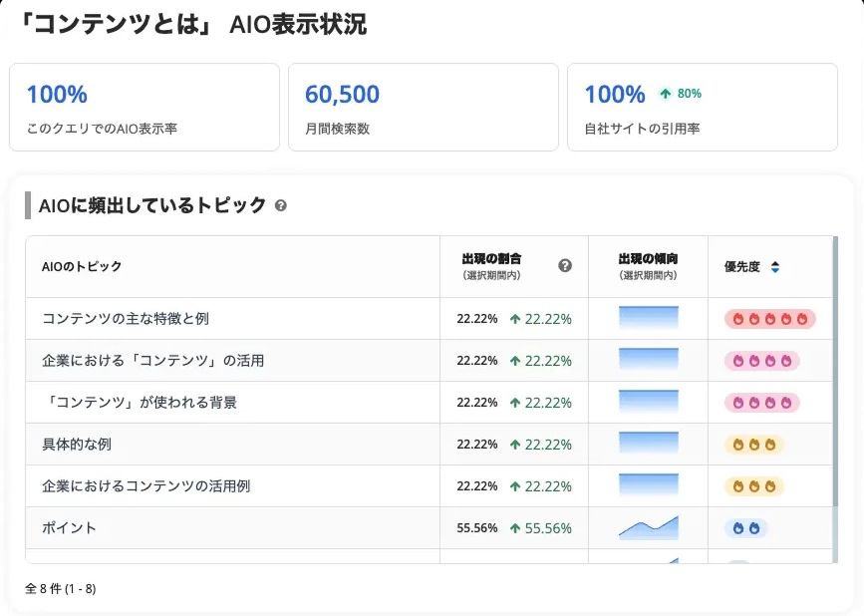Click four-flame priority badge for 企業における「コンテンツ」の活用

[x=761, y=361]
